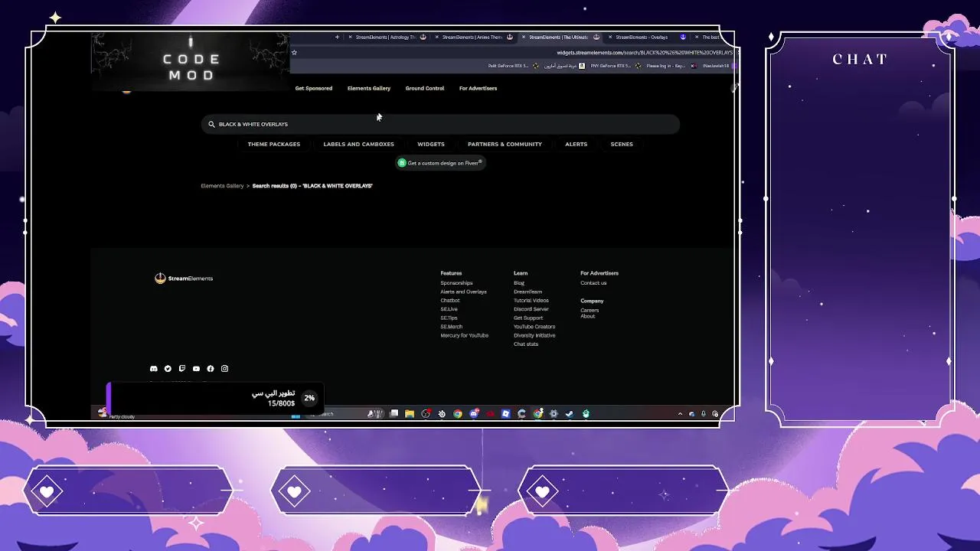Open a new browser tab with plus icon
The height and width of the screenshot is (551, 980).
click(x=337, y=37)
